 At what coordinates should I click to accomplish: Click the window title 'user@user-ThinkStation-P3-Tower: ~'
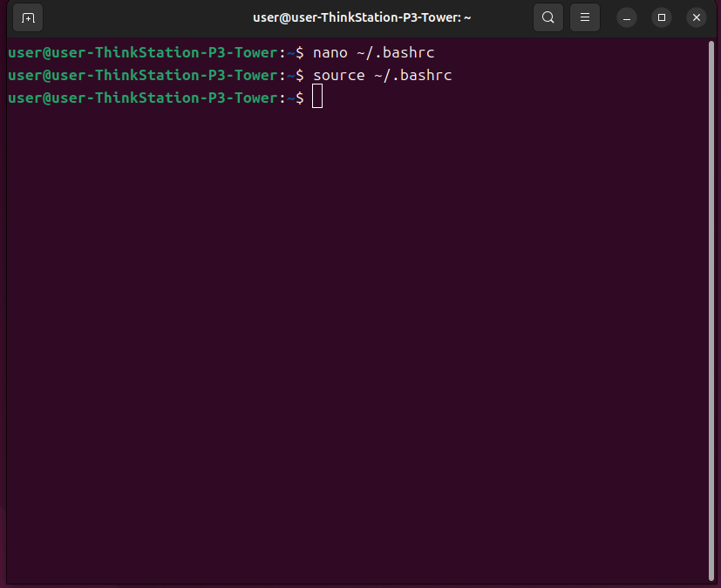(362, 17)
